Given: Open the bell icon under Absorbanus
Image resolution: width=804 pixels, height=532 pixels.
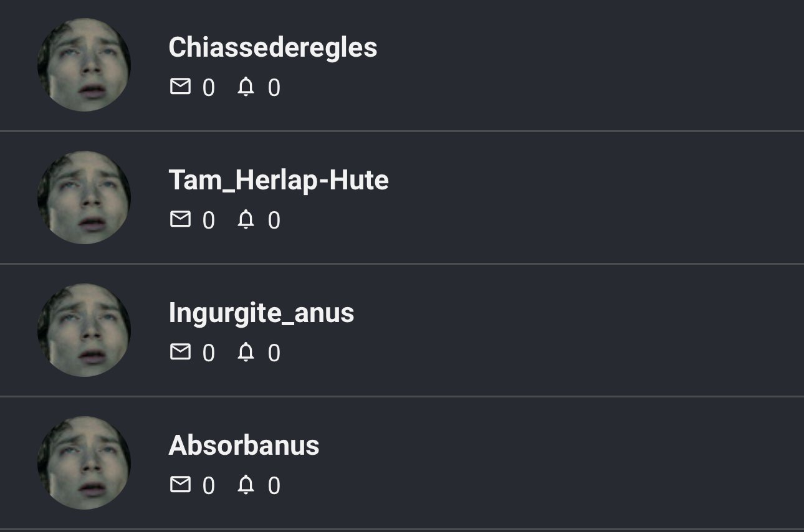Looking at the screenshot, I should click(246, 485).
